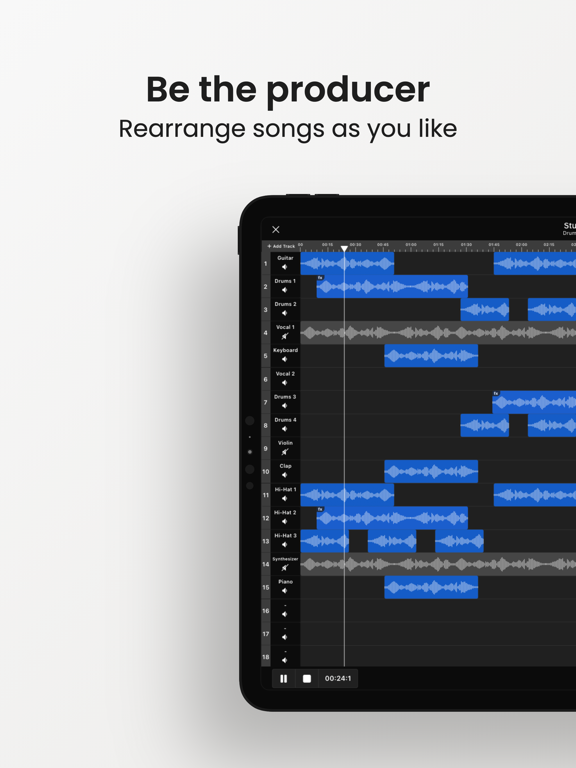Select the playhead marker triangle on the ruler
This screenshot has width=576, height=768.
click(344, 249)
